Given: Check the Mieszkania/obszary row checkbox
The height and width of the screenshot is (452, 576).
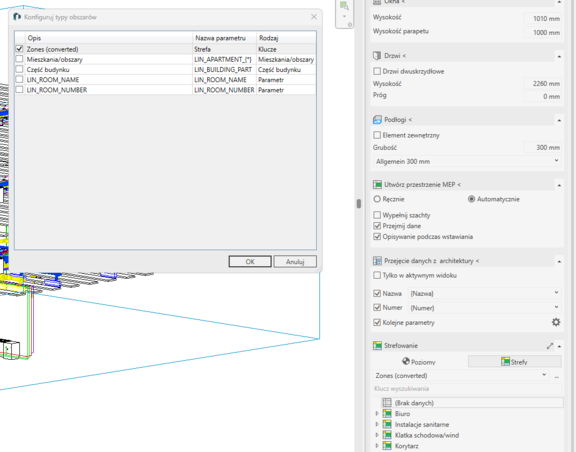Looking at the screenshot, I should pos(19,59).
